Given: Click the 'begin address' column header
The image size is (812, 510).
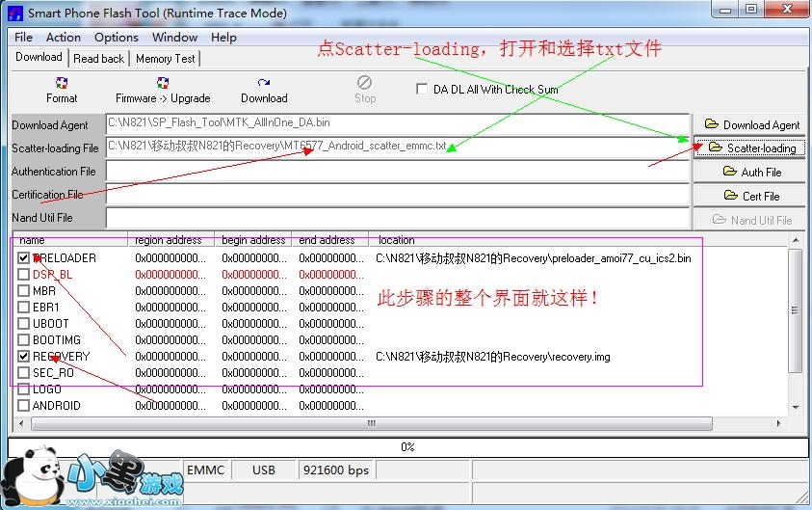Looking at the screenshot, I should tap(253, 240).
